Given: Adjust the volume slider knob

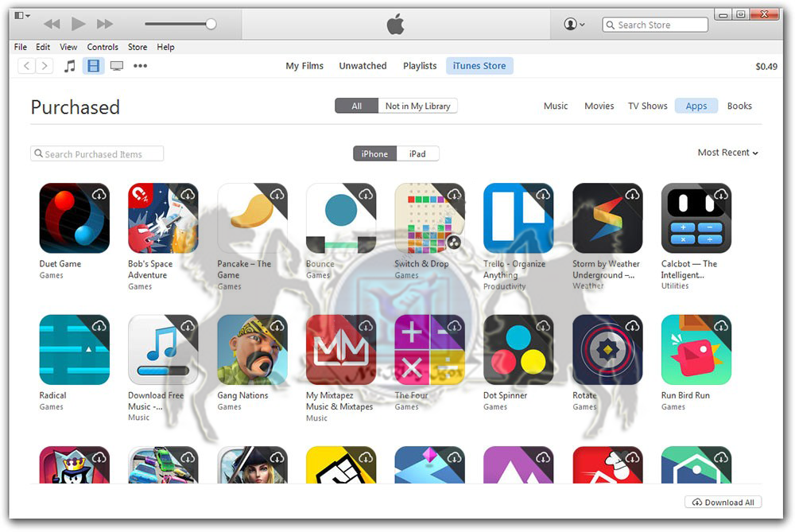Looking at the screenshot, I should tap(211, 24).
